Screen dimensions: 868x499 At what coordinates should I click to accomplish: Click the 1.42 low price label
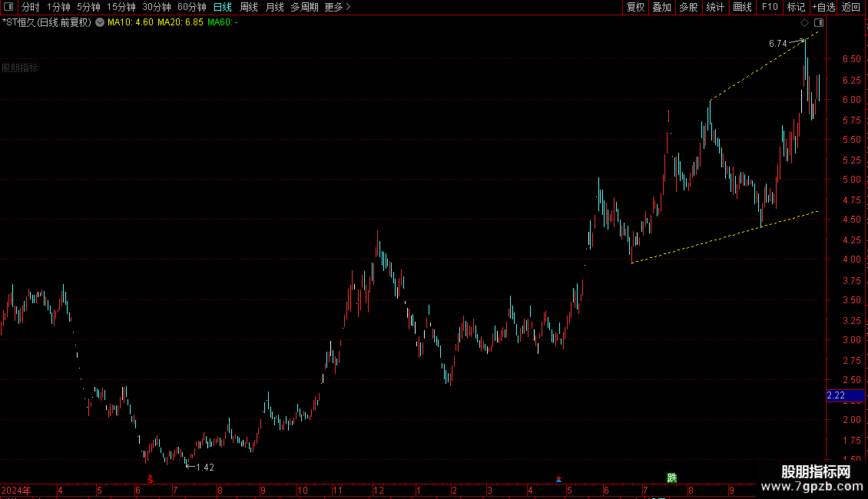[x=205, y=468]
